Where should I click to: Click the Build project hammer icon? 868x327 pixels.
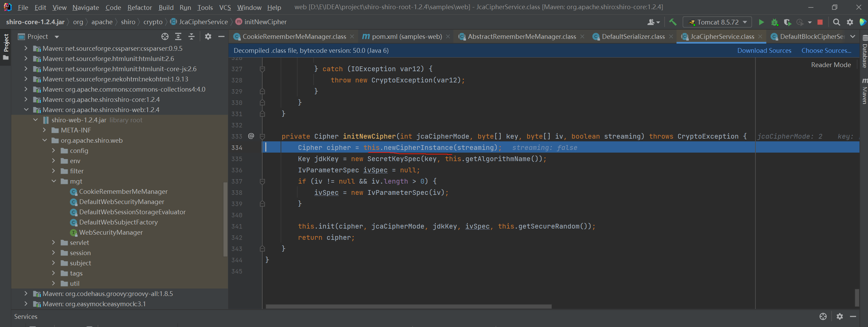pos(672,22)
